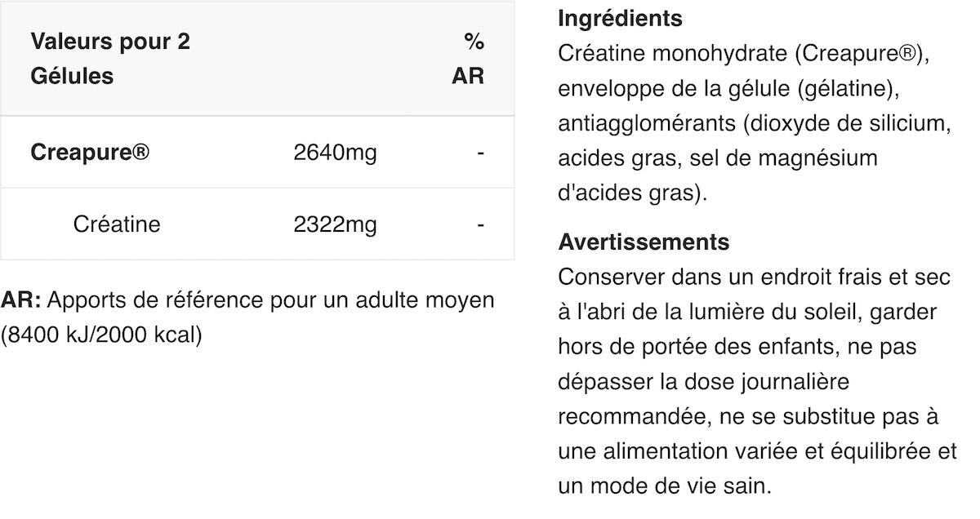The height and width of the screenshot is (519, 980).
Task: Click the "(8400 kJ/2000 kcal)" footnote text
Action: (x=100, y=335)
